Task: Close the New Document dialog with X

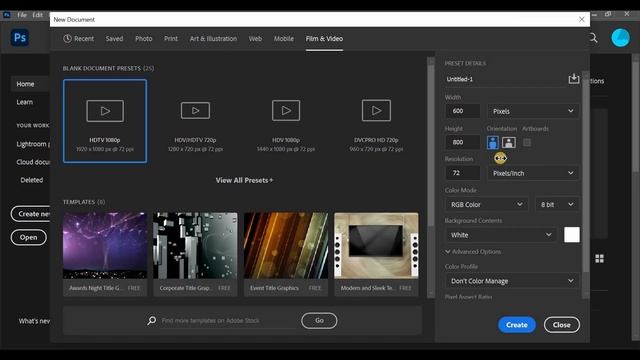Action: click(582, 19)
